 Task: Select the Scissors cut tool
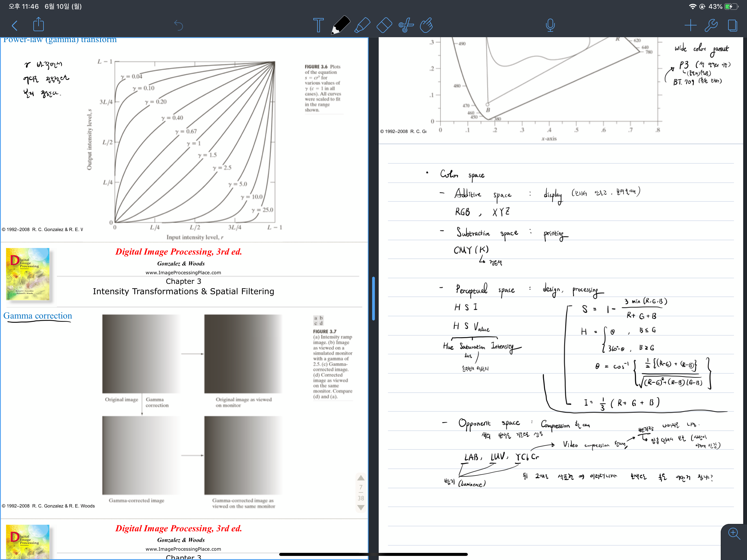click(406, 25)
